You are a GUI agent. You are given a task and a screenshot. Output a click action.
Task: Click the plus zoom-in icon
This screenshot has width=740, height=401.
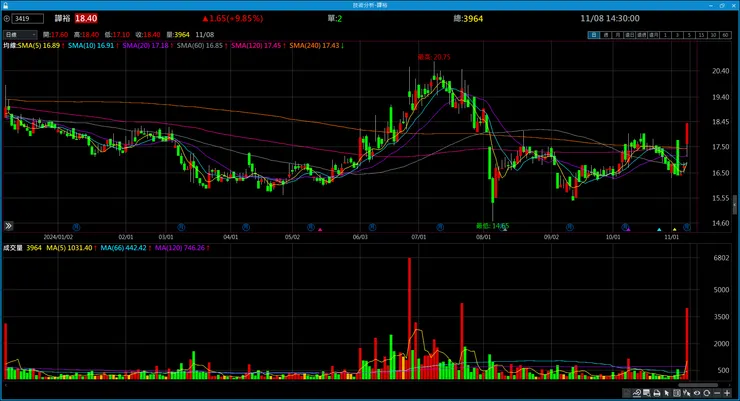pos(727,393)
